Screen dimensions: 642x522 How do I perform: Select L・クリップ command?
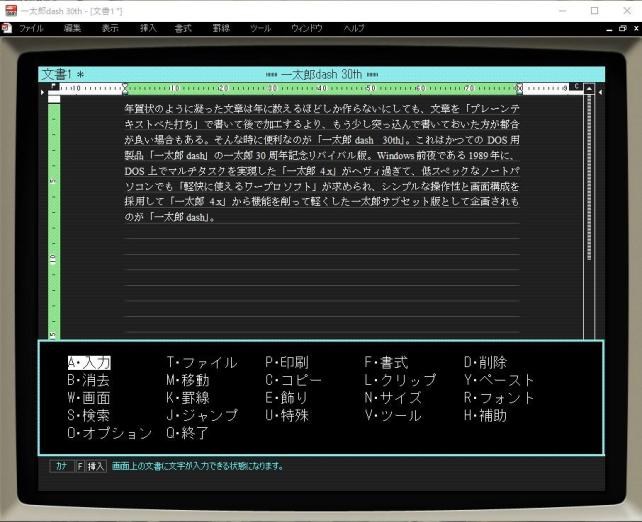point(400,380)
